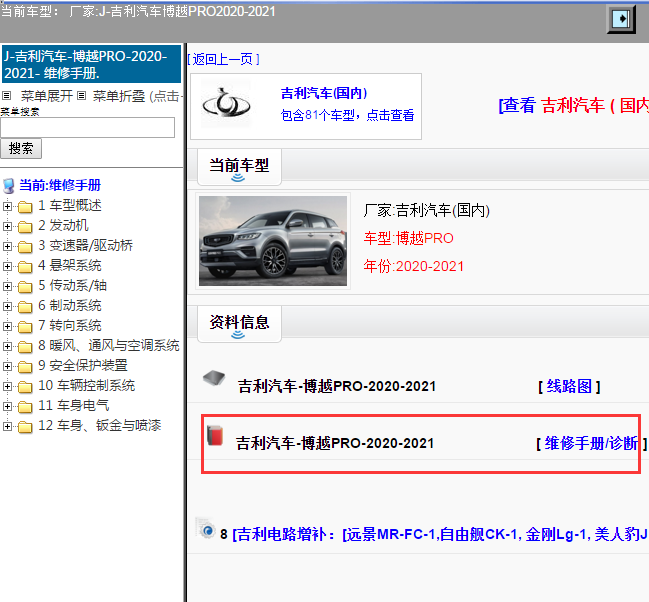The height and width of the screenshot is (602, 649).
Task: Click the folder icon for 10 车辆控制系统
Action: (25, 386)
